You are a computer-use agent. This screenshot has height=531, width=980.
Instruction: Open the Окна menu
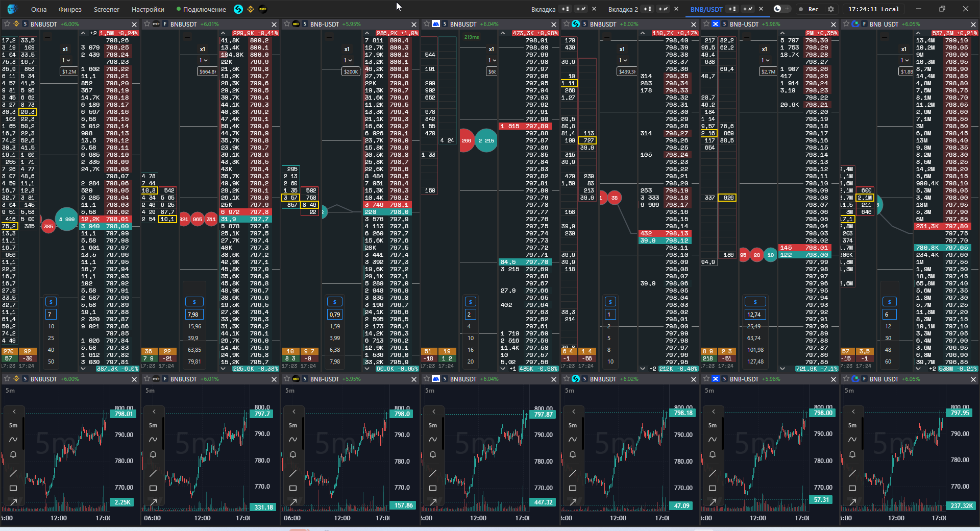point(39,9)
